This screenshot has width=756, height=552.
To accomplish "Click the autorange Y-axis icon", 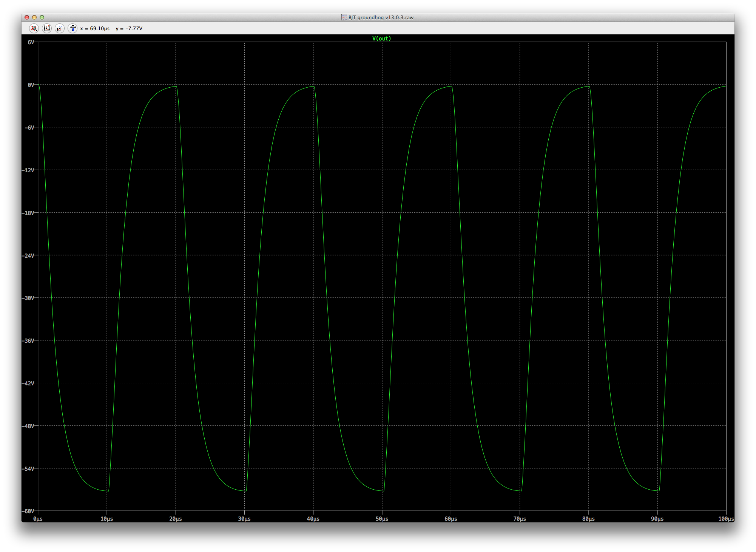I will point(47,28).
